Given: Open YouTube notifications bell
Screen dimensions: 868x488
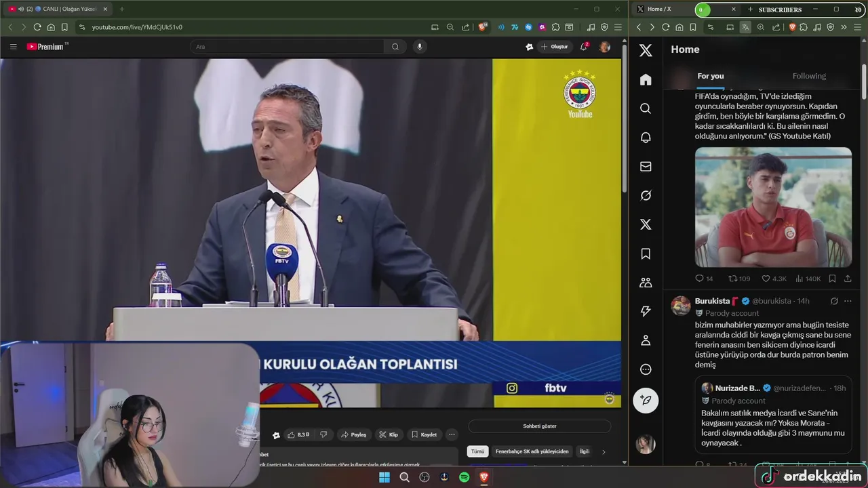Looking at the screenshot, I should [x=584, y=47].
